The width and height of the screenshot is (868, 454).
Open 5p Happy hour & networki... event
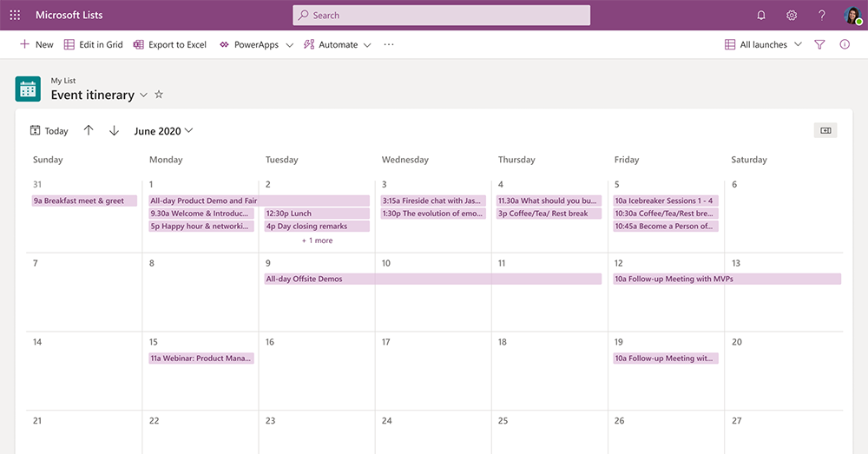pyautogui.click(x=201, y=226)
